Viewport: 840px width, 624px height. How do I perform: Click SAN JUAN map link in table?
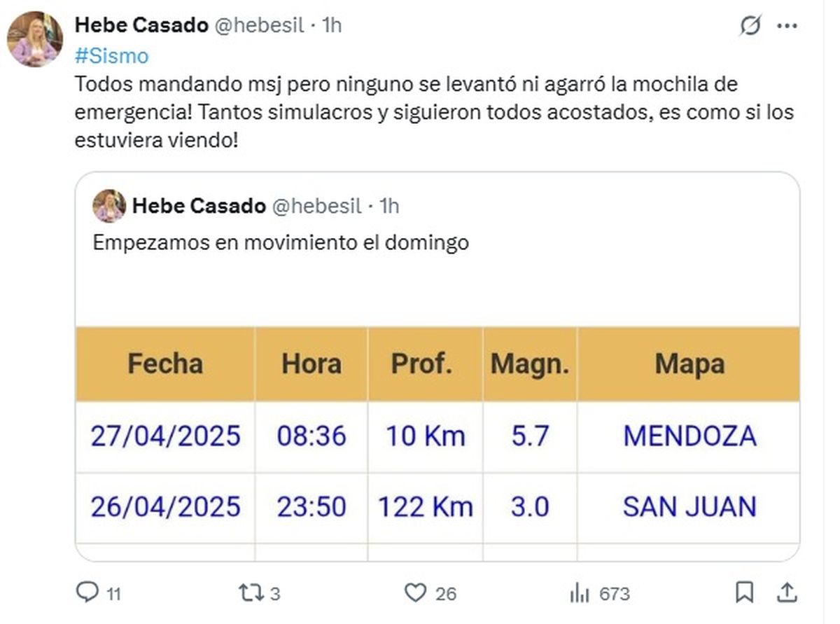point(689,506)
